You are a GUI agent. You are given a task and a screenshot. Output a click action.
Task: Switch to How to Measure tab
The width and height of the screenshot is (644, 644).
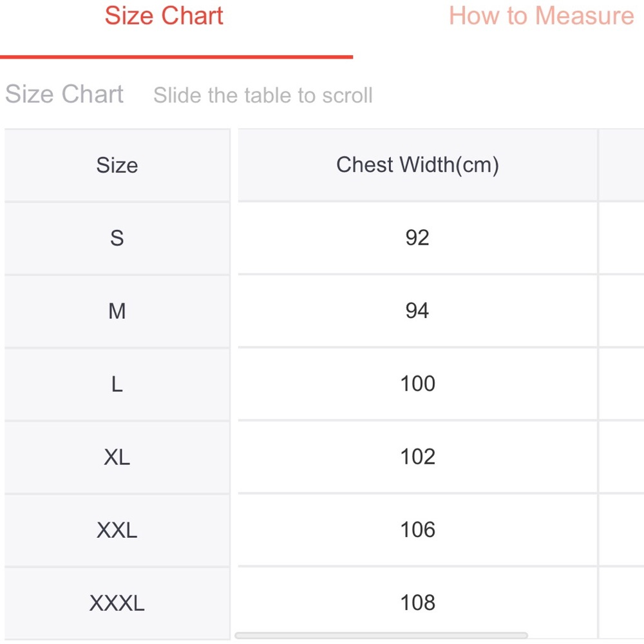click(x=542, y=15)
